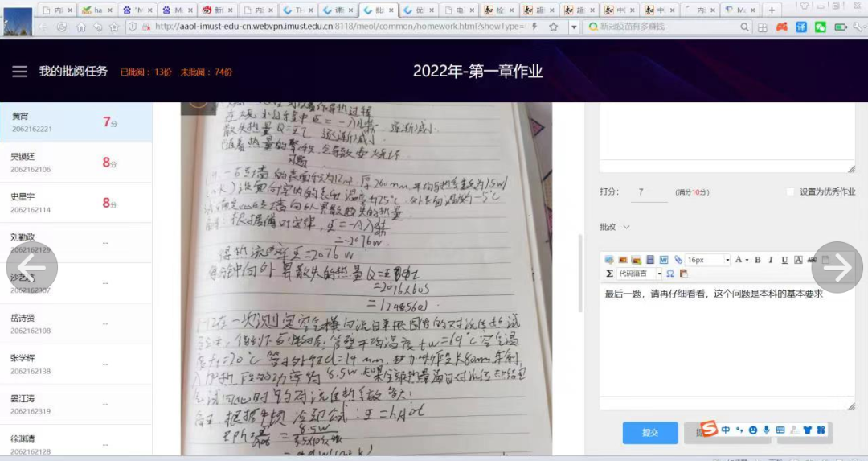
Task: Go to previous submission with left arrow
Action: point(31,267)
